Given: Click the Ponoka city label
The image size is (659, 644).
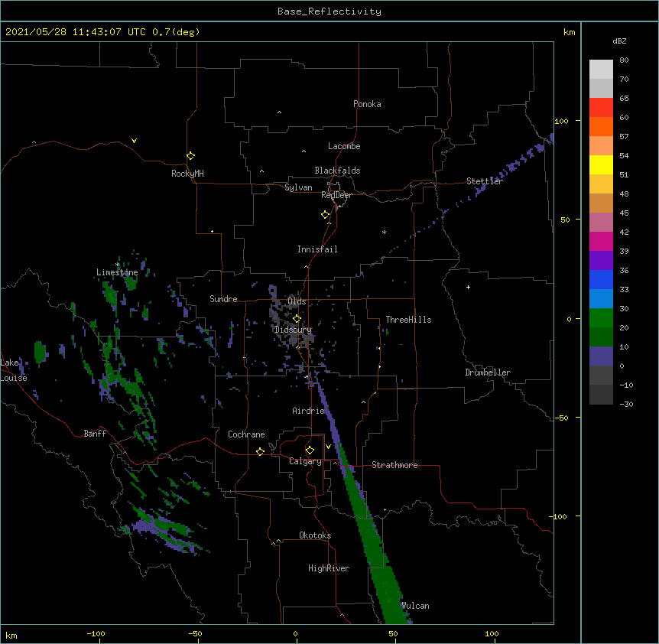Looking at the screenshot, I should point(367,104).
